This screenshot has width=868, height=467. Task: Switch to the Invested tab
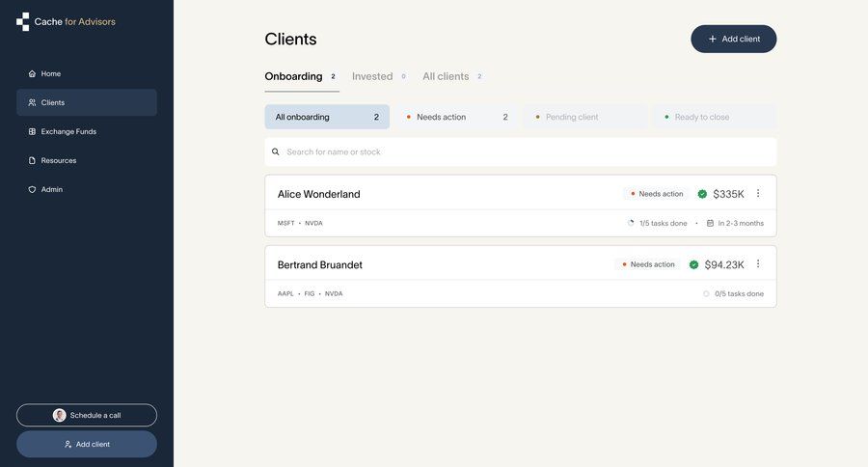[379, 76]
